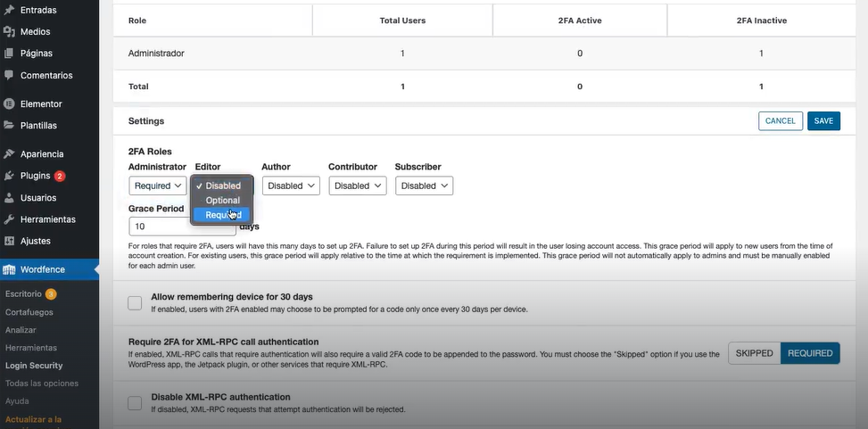Enable Allow remembering device for 30 days

pos(135,302)
